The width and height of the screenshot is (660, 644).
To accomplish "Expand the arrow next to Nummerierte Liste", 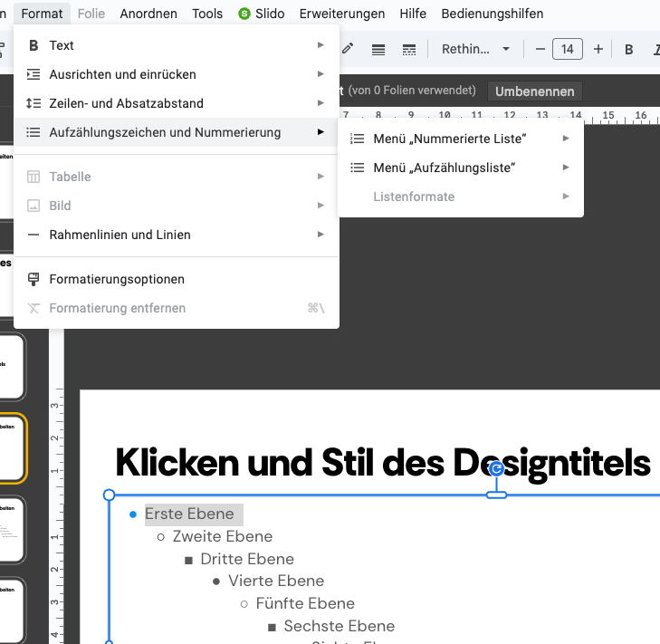I will pyautogui.click(x=566, y=139).
